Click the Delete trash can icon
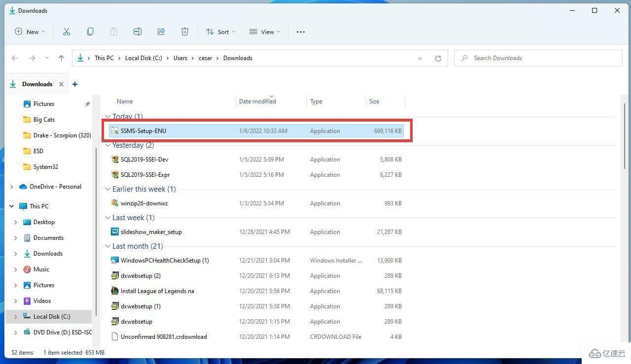The height and width of the screenshot is (364, 631). pyautogui.click(x=185, y=32)
